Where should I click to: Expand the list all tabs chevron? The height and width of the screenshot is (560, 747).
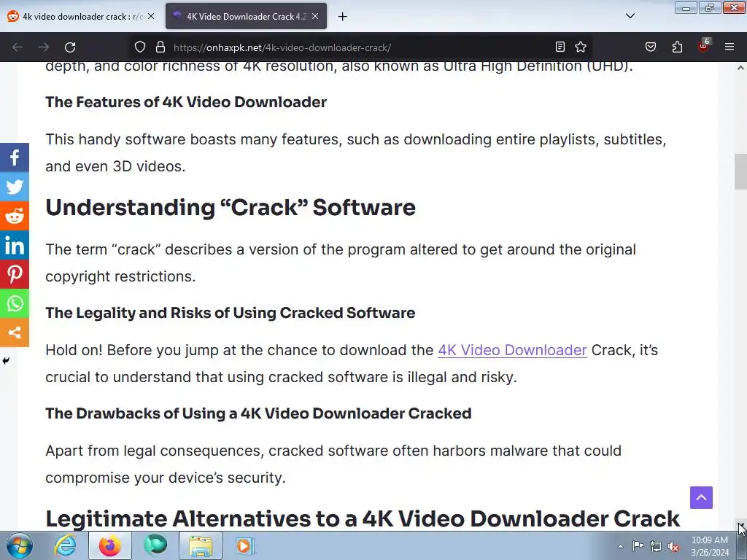click(x=630, y=16)
